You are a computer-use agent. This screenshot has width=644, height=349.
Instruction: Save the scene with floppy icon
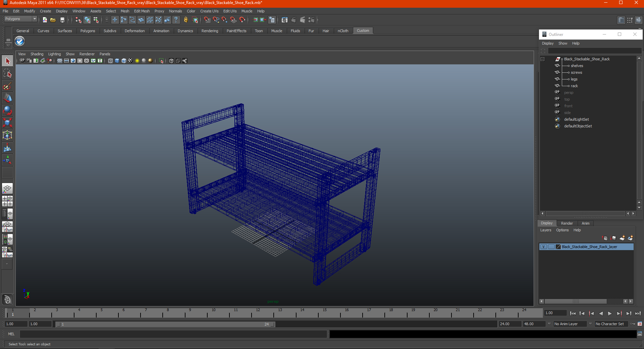click(x=62, y=20)
